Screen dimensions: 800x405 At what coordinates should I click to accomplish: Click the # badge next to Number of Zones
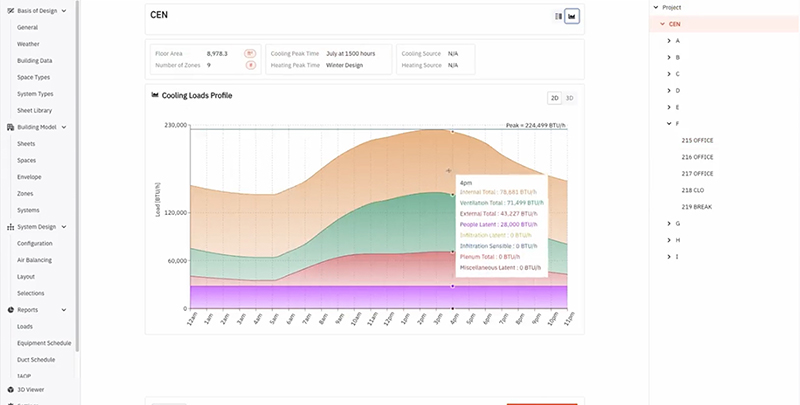(x=250, y=65)
